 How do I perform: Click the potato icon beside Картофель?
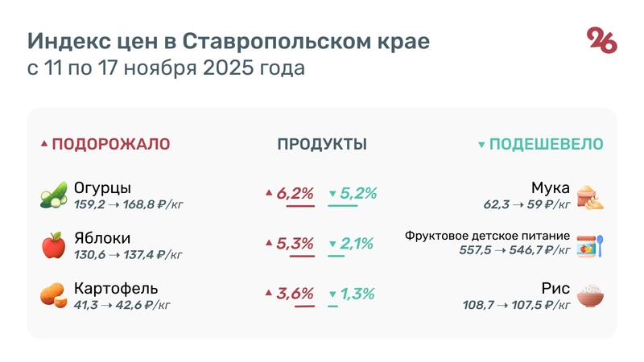pyautogui.click(x=53, y=295)
